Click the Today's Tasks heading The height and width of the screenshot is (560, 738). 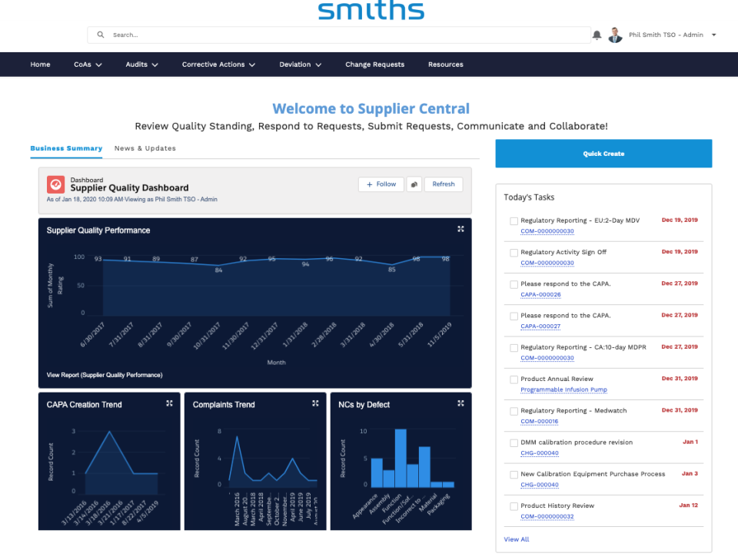529,197
